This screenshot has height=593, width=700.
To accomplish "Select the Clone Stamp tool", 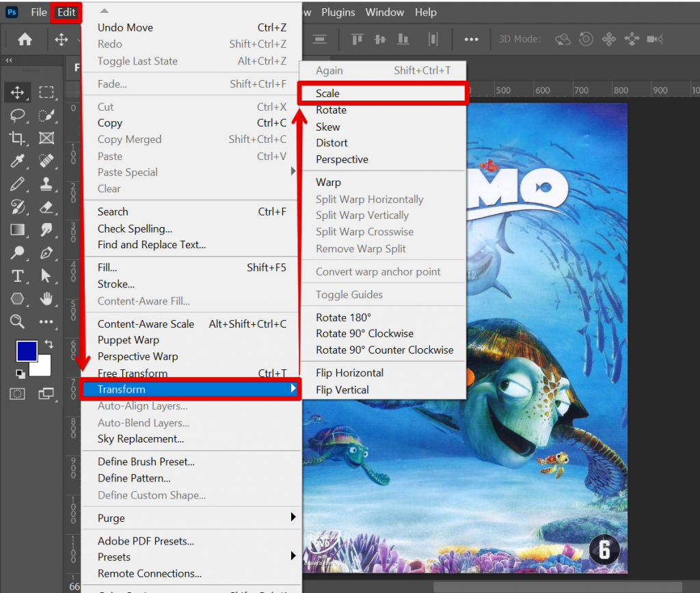I will (x=46, y=184).
